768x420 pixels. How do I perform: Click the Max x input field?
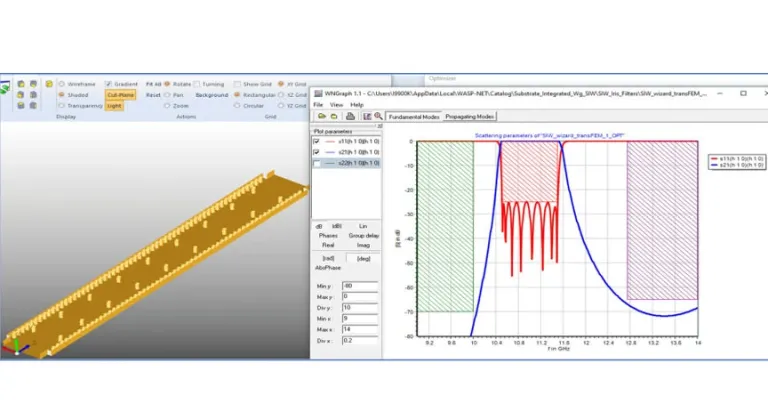point(360,329)
